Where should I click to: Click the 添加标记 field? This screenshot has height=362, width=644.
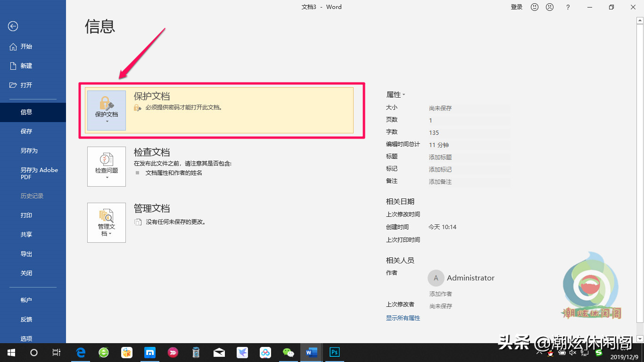pyautogui.click(x=469, y=169)
